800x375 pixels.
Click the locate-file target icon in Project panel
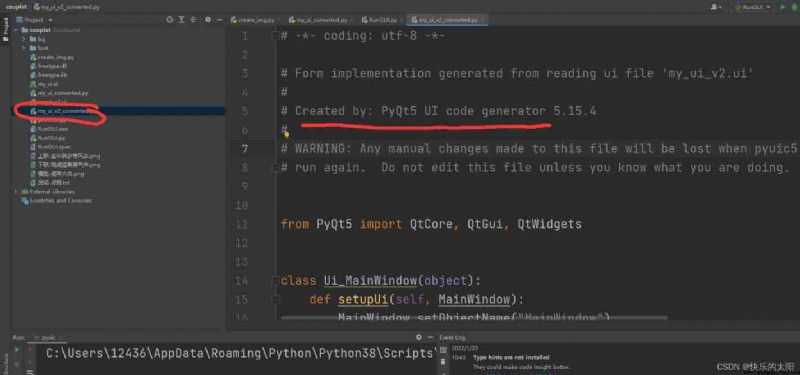point(170,20)
